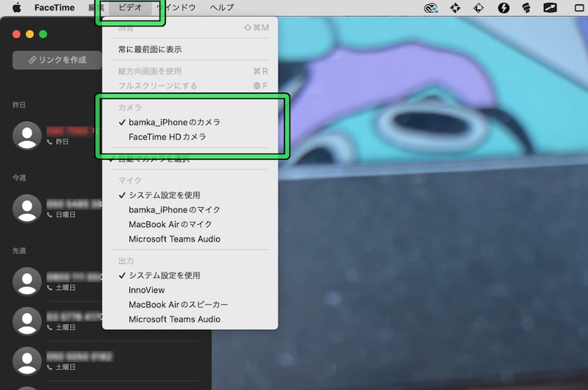The width and height of the screenshot is (588, 390).
Task: Minimize FaceTime with the yellow button
Action: (x=29, y=35)
